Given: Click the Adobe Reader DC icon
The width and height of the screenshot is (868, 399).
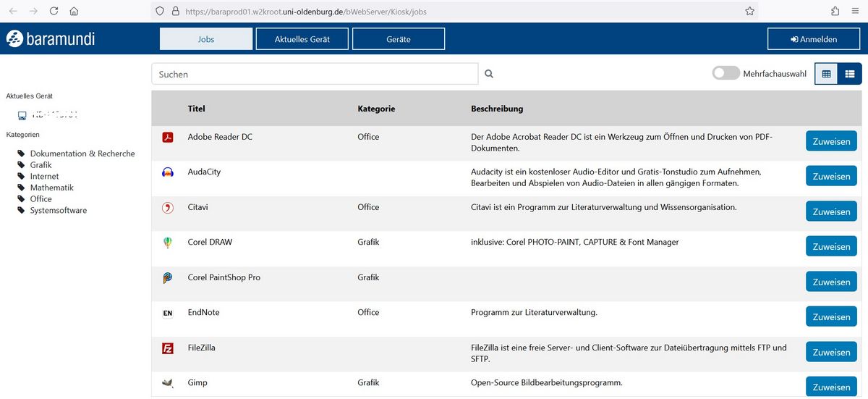Looking at the screenshot, I should tap(168, 138).
